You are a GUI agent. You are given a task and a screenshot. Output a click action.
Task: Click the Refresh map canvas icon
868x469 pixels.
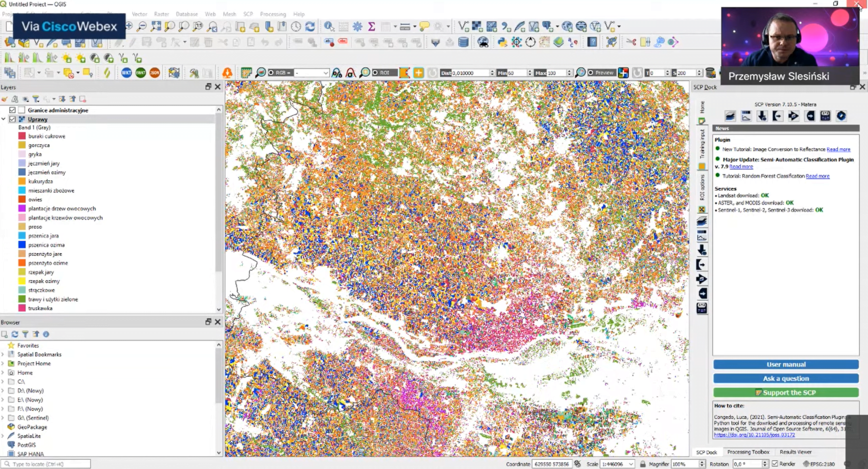tap(310, 26)
